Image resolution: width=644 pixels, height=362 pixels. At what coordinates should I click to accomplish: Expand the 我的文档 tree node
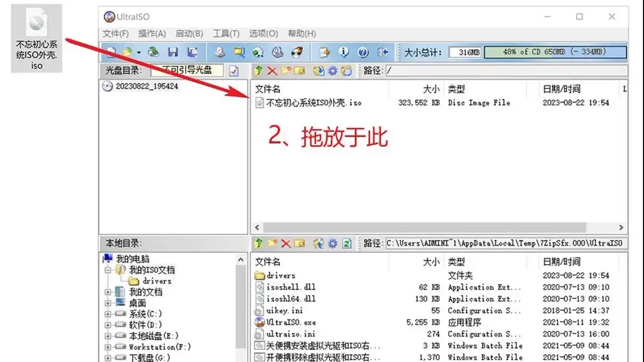108,292
